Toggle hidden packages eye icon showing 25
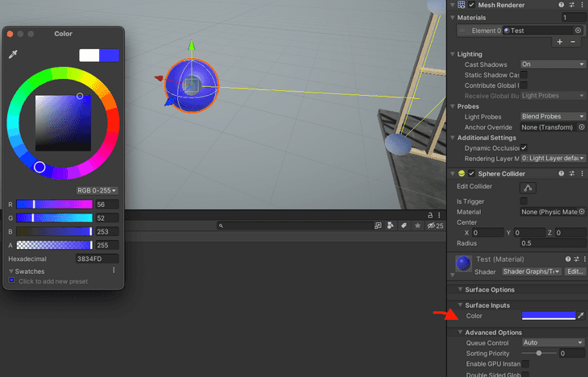Viewport: 588px width, 377px height. [x=436, y=226]
